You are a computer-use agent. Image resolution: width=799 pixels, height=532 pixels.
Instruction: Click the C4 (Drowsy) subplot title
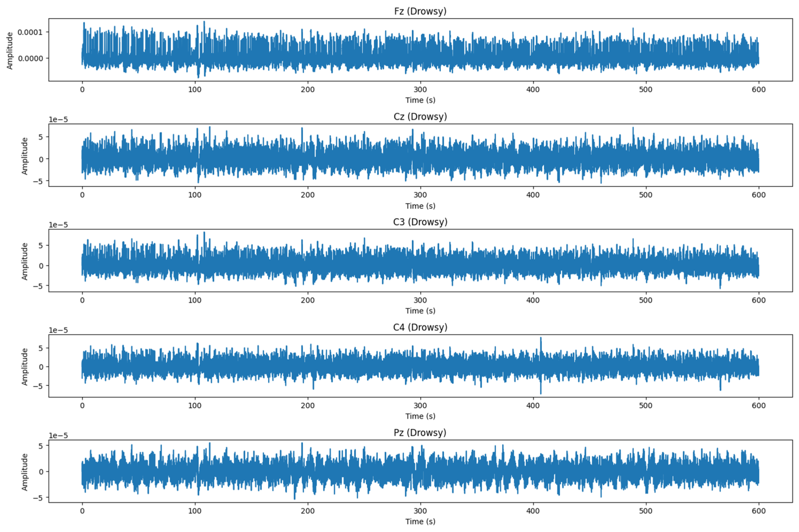point(420,327)
